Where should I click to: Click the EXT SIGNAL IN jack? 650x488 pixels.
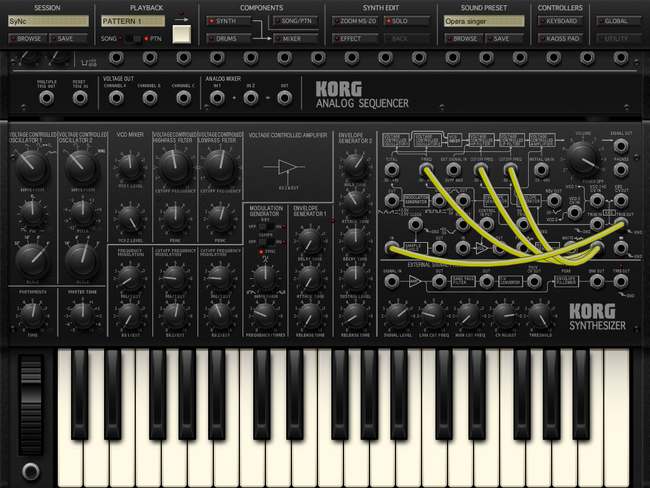(454, 170)
